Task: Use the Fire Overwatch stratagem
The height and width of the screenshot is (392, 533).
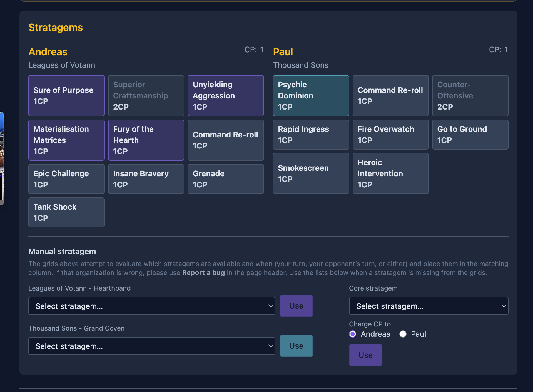Action: [x=390, y=134]
